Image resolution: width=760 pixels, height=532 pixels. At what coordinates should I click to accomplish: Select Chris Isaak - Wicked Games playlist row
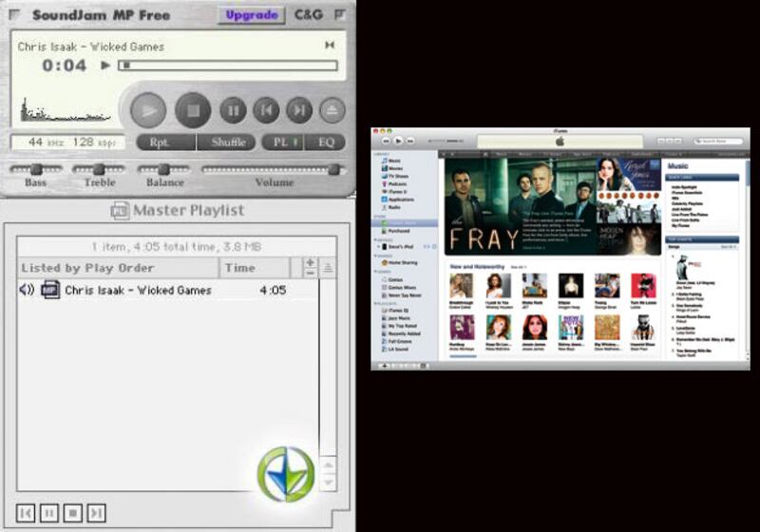[x=168, y=291]
